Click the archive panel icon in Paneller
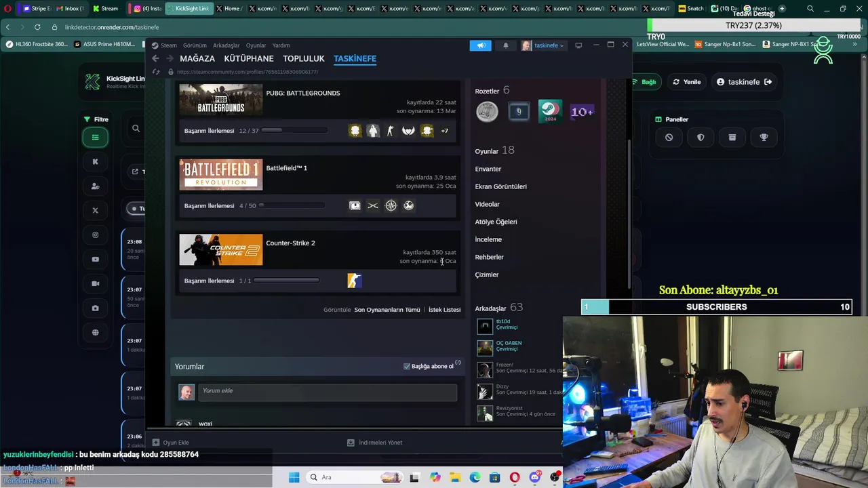The image size is (868, 488). (732, 138)
